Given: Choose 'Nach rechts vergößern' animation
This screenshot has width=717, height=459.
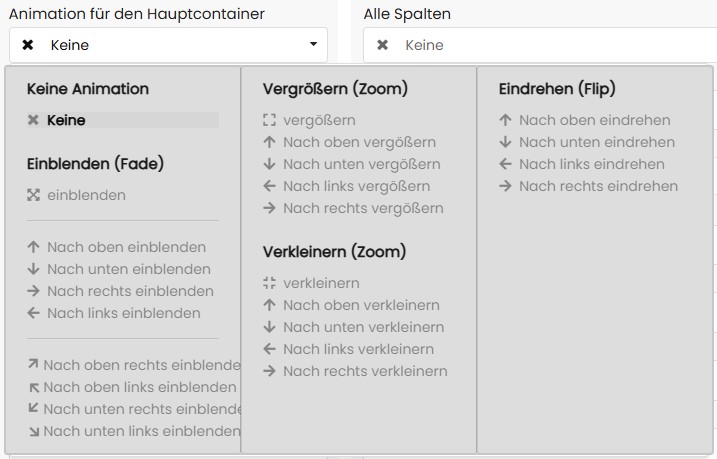Looking at the screenshot, I should [x=362, y=208].
